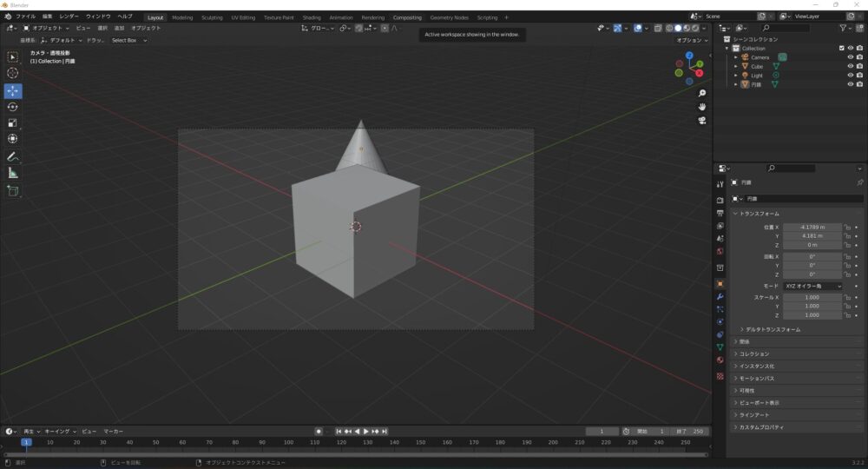Image resolution: width=868 pixels, height=469 pixels.
Task: Select the Add Cube tool
Action: coord(13,191)
